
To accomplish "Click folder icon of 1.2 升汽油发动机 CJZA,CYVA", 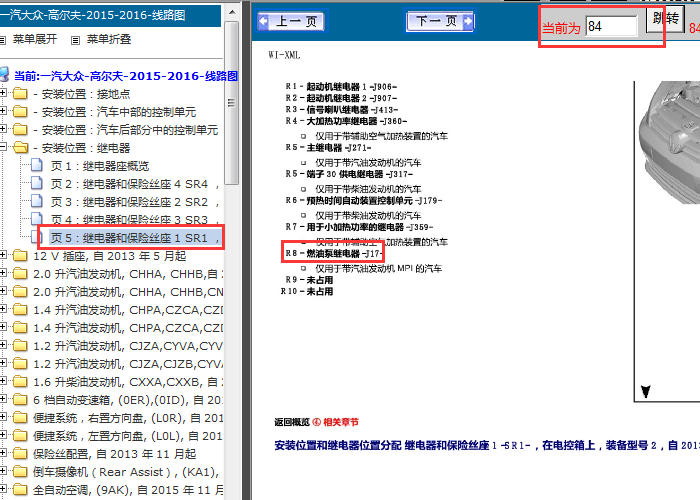I will pyautogui.click(x=20, y=346).
